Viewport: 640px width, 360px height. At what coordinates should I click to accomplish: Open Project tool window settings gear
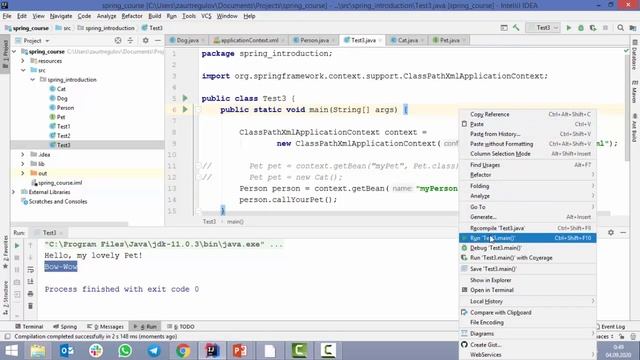[x=145, y=40]
